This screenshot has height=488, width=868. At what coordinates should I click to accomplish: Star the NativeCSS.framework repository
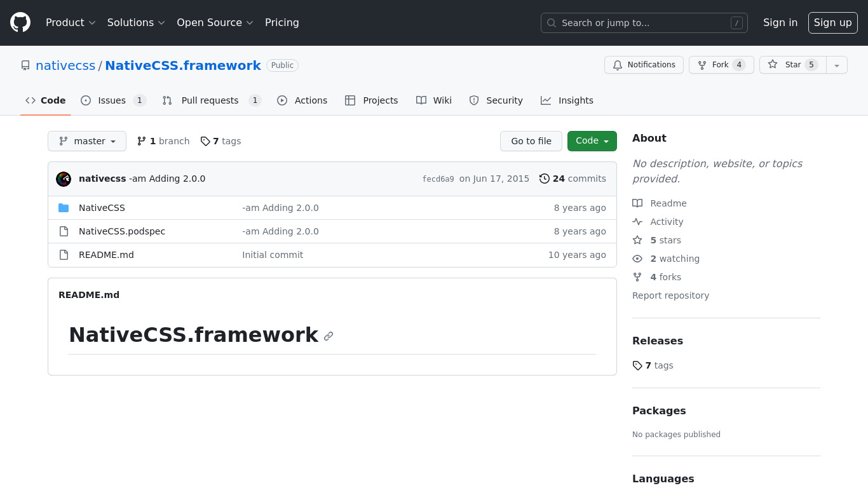click(793, 65)
